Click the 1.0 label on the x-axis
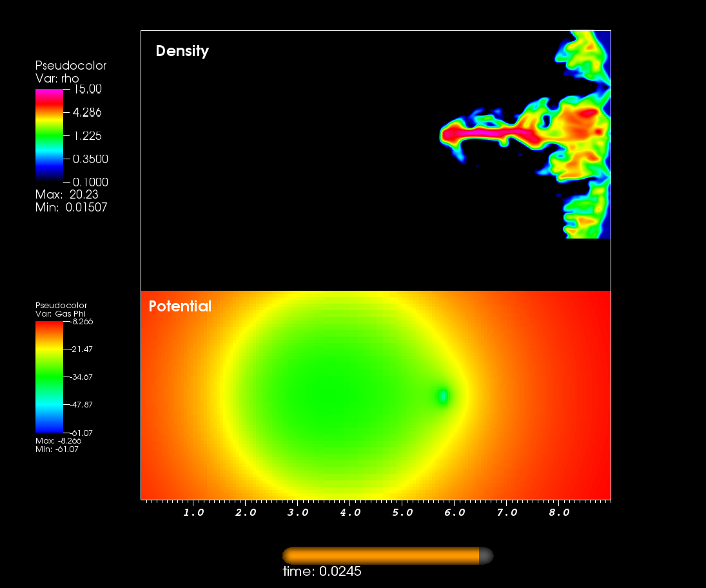The width and height of the screenshot is (706, 588). click(x=193, y=513)
